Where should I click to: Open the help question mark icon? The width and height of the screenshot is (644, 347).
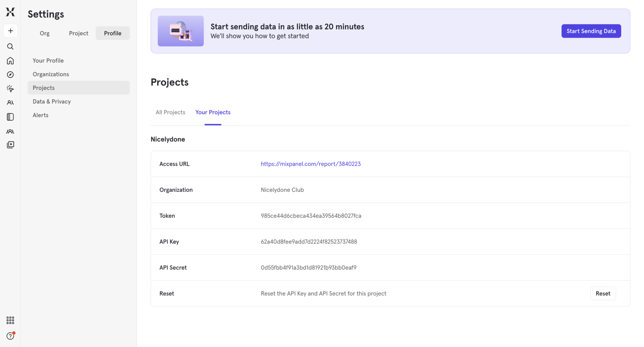(10, 336)
